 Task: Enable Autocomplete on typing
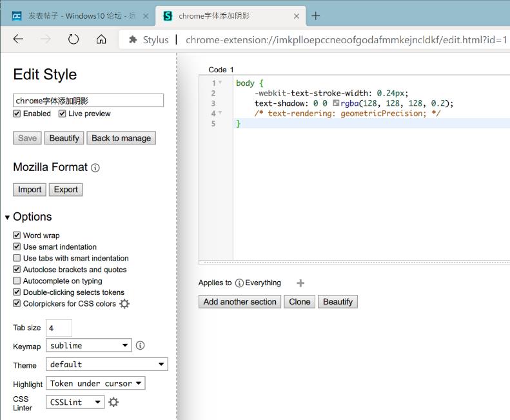[x=17, y=281]
